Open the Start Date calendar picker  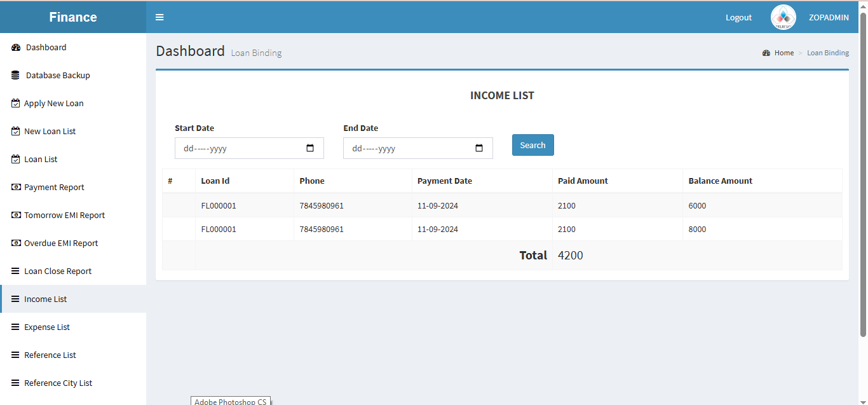310,148
